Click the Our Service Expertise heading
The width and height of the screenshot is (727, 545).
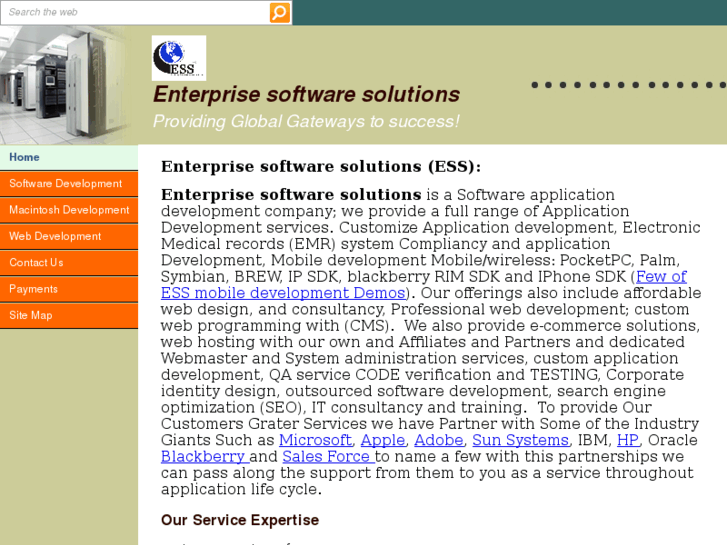pos(240,520)
